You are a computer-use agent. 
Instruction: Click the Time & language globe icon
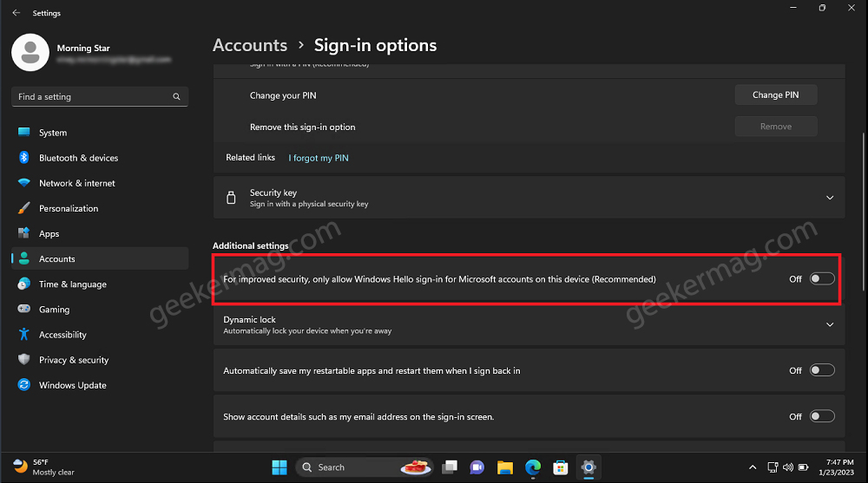(x=23, y=284)
